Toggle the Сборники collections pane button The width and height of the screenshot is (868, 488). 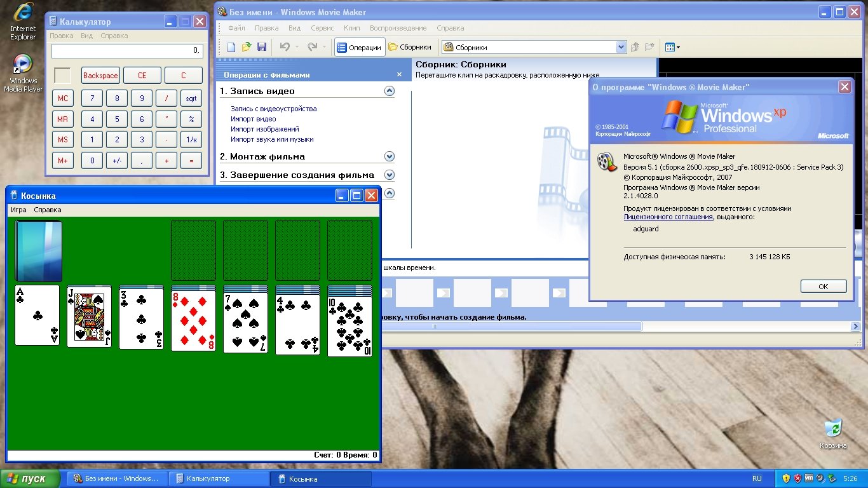(x=410, y=47)
